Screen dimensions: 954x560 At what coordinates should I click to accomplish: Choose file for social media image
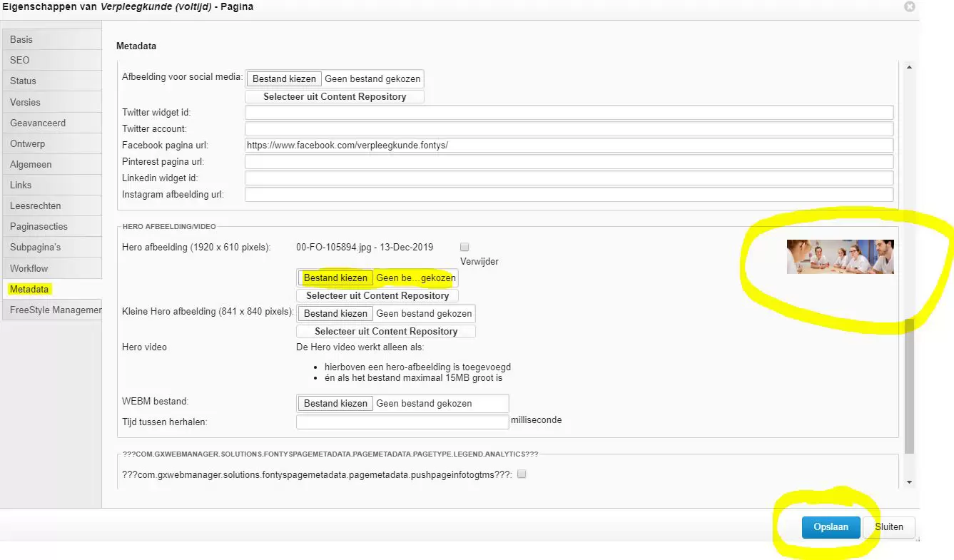tap(284, 78)
